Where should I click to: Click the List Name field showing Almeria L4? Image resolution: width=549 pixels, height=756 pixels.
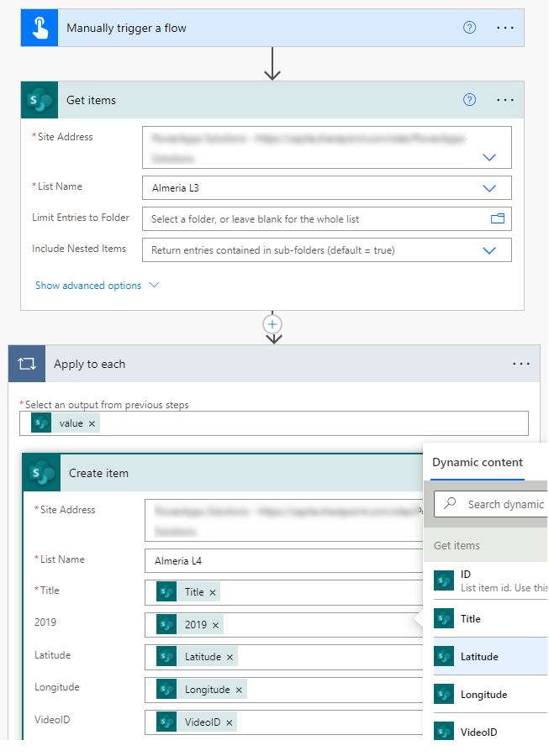[283, 561]
